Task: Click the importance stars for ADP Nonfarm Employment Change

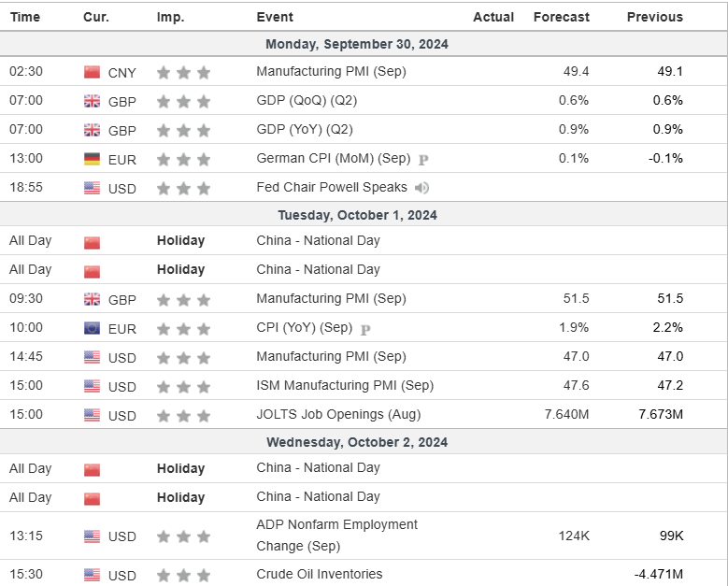Action: pos(183,536)
